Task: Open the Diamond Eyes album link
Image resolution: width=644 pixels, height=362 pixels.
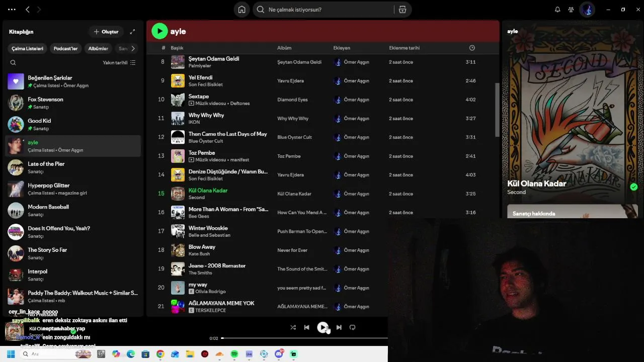Action: (x=292, y=100)
